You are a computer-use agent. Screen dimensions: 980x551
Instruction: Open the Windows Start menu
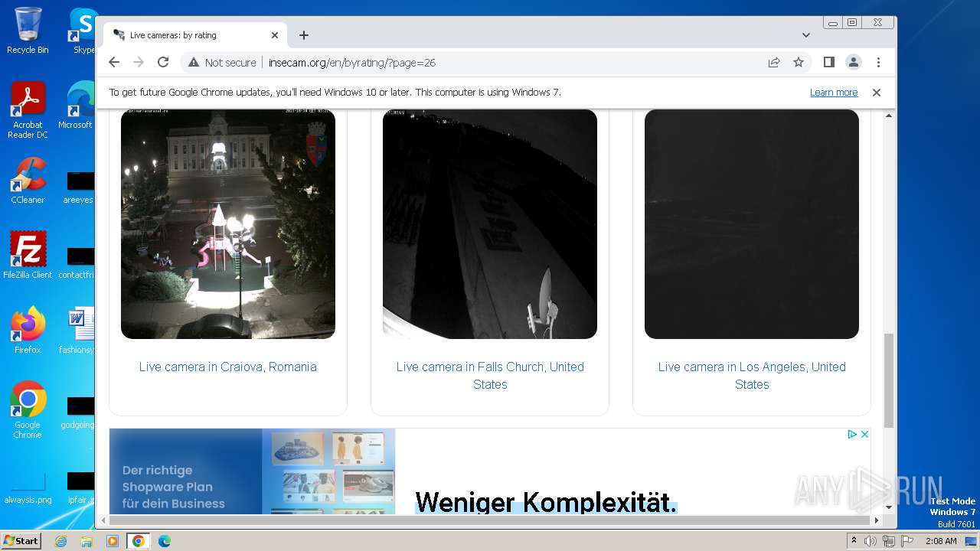click(x=21, y=541)
